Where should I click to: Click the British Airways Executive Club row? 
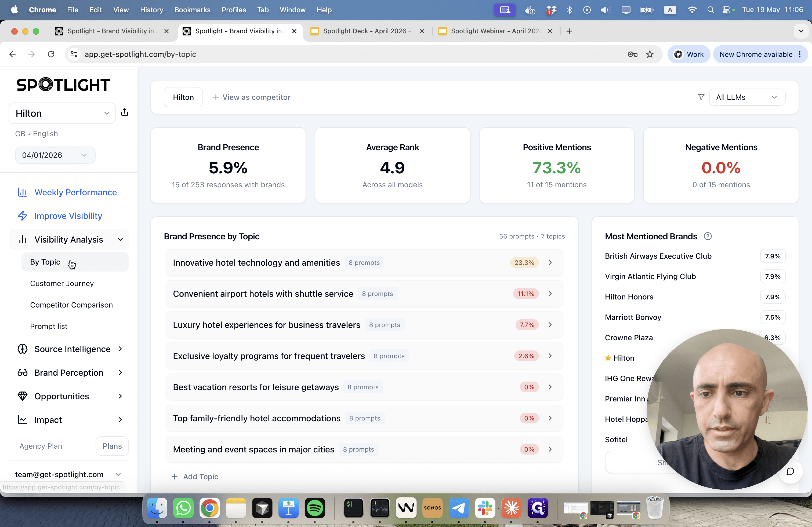(695, 256)
